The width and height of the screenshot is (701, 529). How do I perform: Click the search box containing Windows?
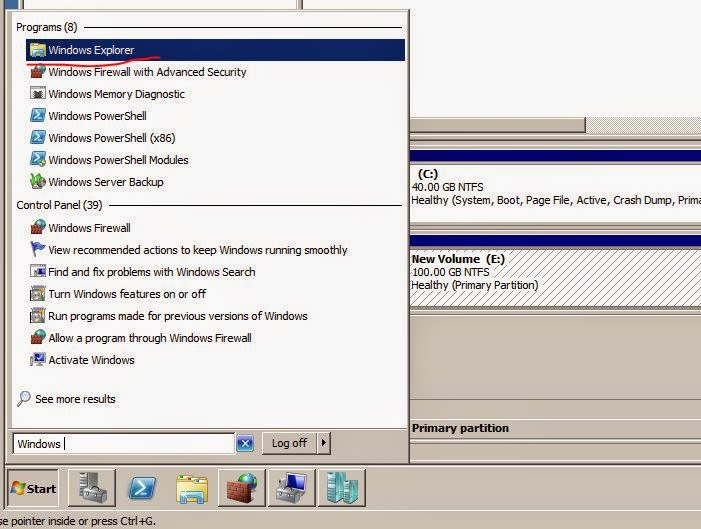point(124,444)
